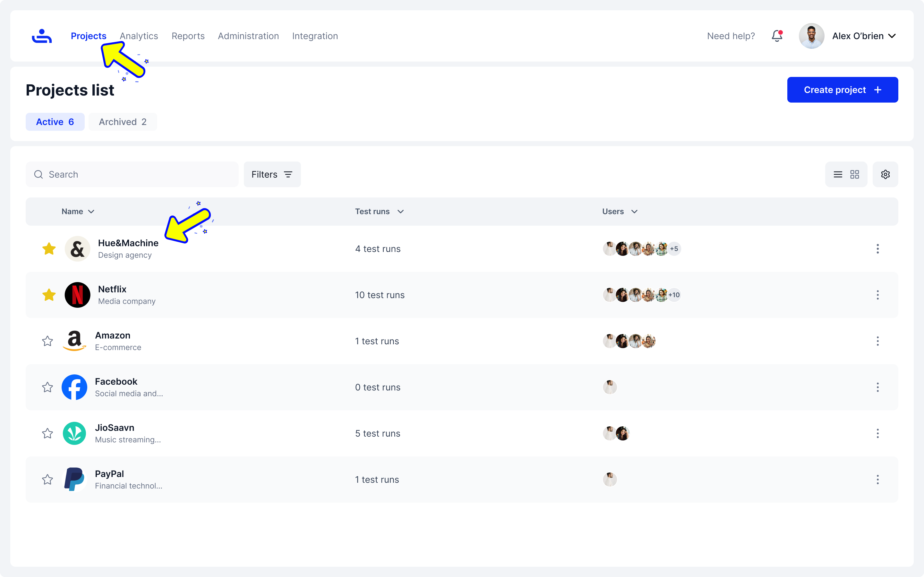Expand the Alex O'brien user menu

click(892, 36)
